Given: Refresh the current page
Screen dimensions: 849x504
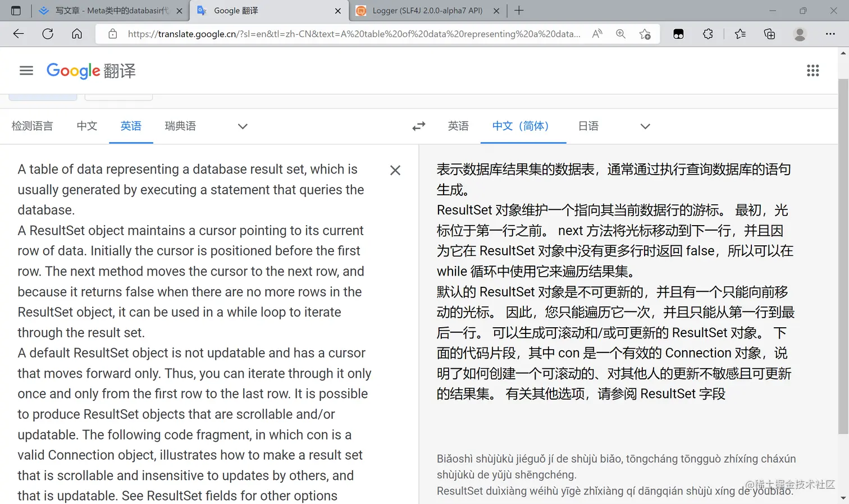Looking at the screenshot, I should click(48, 34).
